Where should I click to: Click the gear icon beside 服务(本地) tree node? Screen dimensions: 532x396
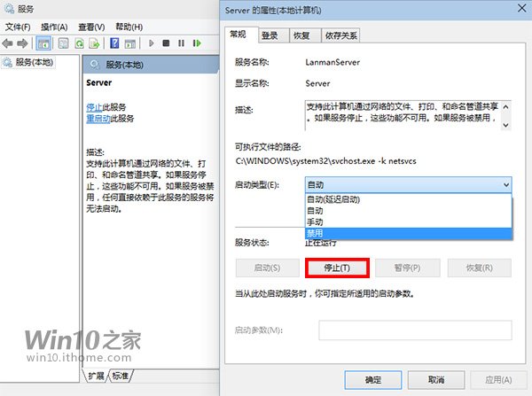click(x=7, y=62)
